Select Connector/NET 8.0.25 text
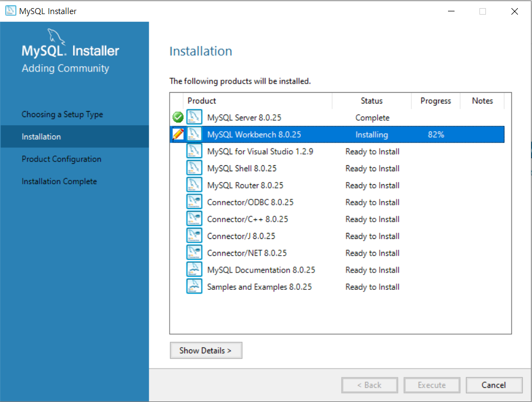 (x=247, y=254)
